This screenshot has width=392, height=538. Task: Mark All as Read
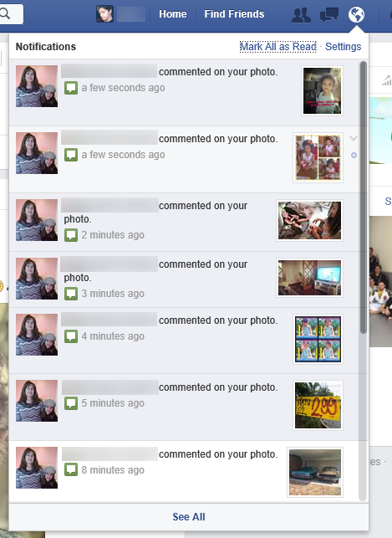[277, 47]
